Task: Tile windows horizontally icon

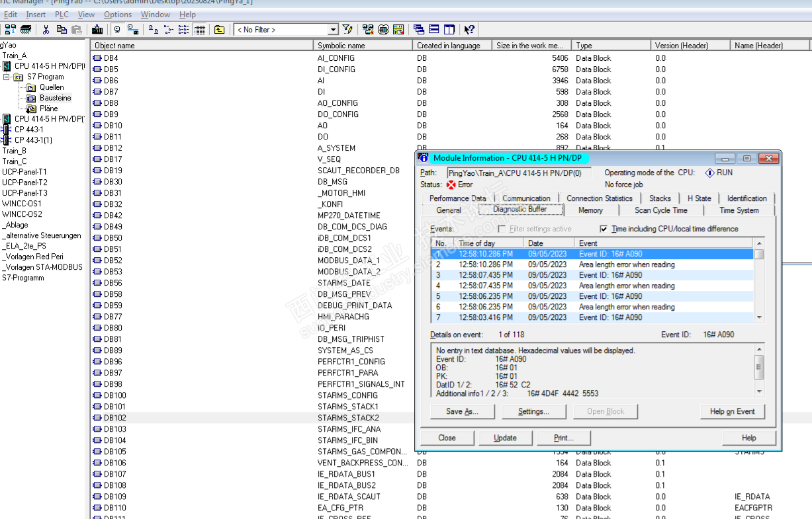Action: (434, 30)
